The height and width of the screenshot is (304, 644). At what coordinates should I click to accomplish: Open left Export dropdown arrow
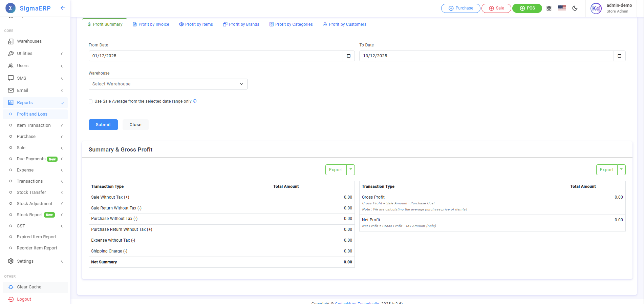pos(350,169)
